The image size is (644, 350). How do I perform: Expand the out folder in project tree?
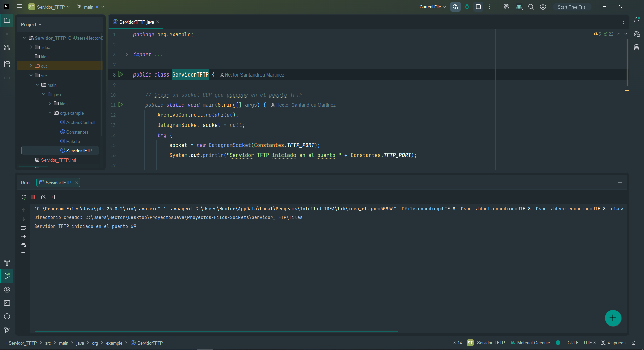click(31, 66)
